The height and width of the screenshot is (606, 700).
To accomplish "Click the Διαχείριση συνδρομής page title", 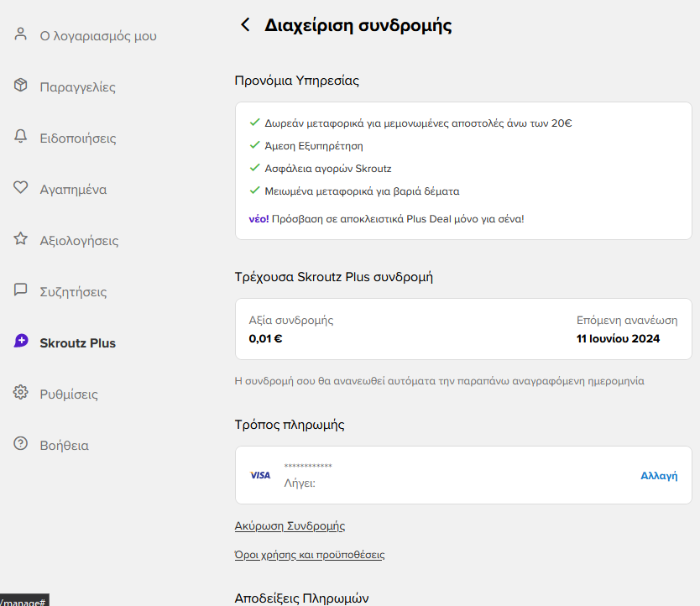I will pyautogui.click(x=358, y=25).
